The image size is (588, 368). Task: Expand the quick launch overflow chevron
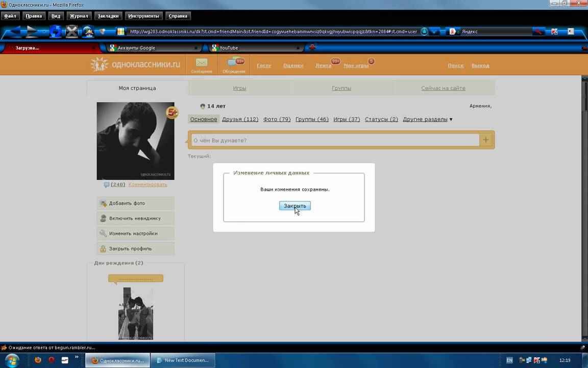(77, 357)
